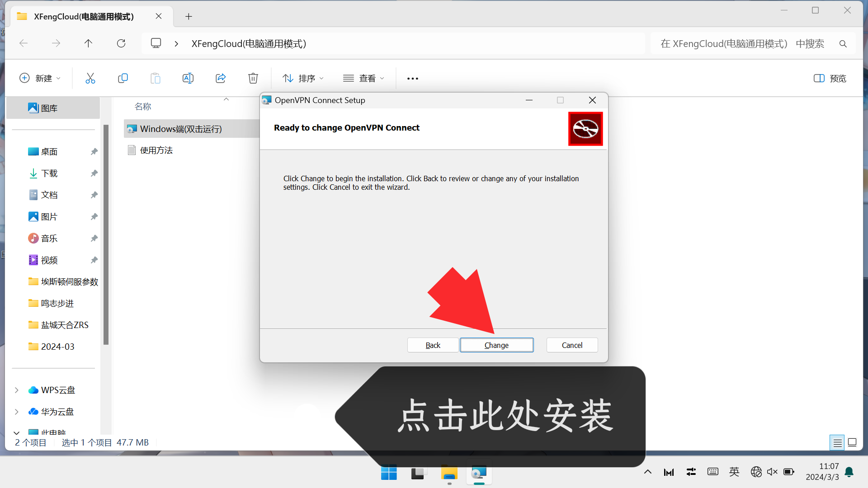Click the search magnifier icon
Screen dimensions: 868x488
tap(843, 43)
